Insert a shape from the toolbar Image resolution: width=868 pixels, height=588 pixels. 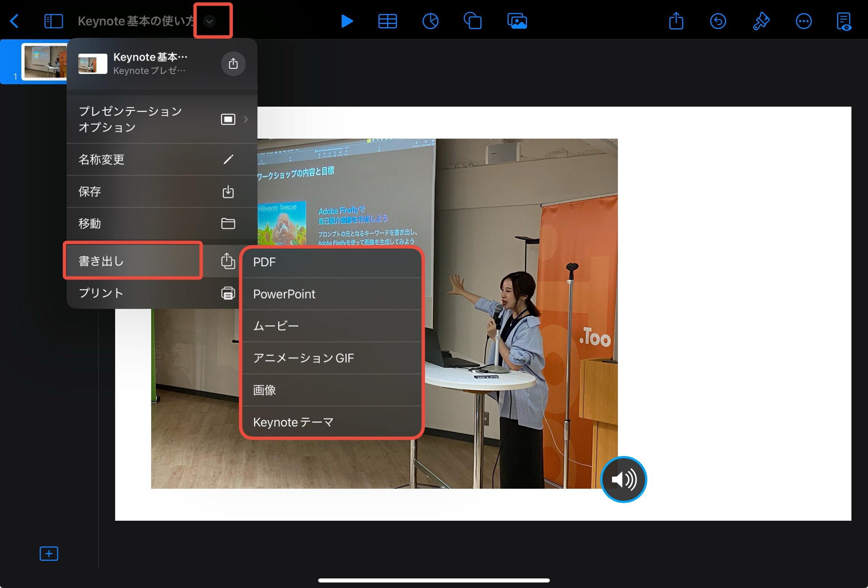click(x=473, y=21)
